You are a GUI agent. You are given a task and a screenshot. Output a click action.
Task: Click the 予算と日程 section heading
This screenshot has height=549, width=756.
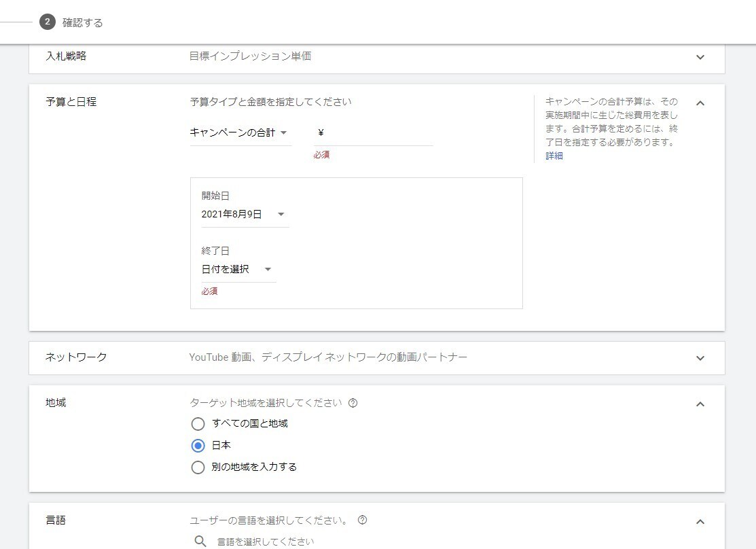71,102
